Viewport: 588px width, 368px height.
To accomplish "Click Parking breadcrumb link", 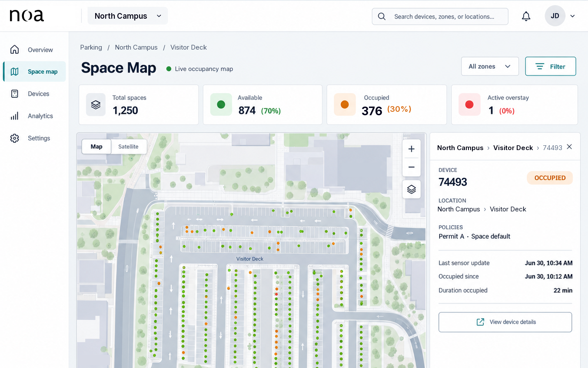I will tap(91, 47).
